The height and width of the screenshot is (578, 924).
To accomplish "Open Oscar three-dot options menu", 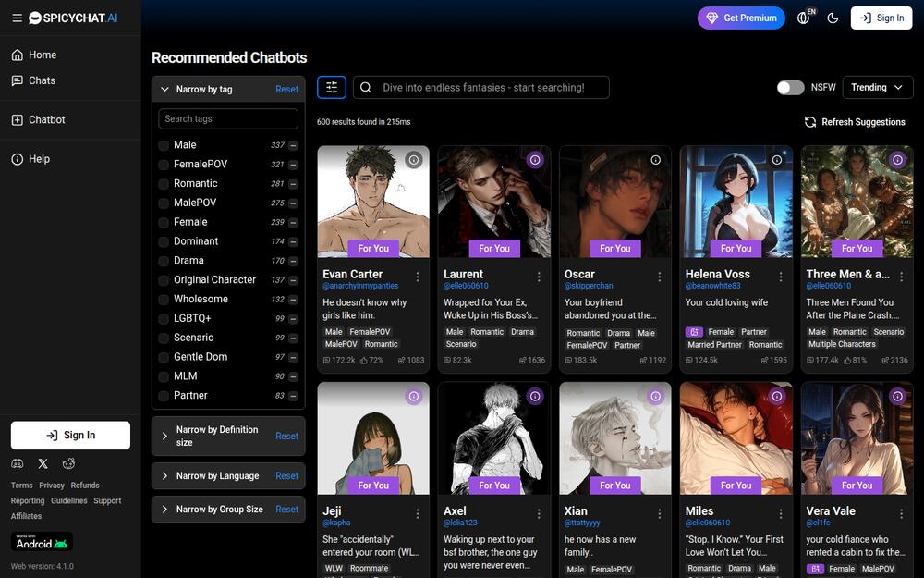I will click(x=660, y=277).
